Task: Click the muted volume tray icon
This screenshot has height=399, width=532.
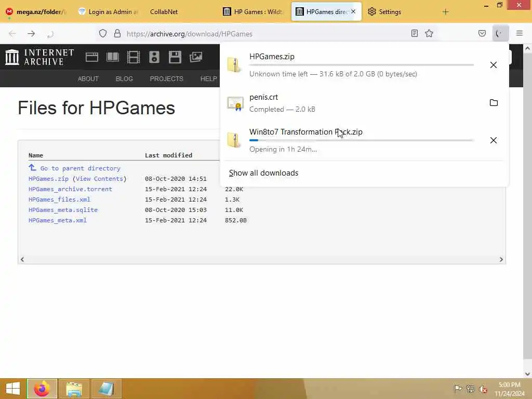Action: (x=483, y=389)
